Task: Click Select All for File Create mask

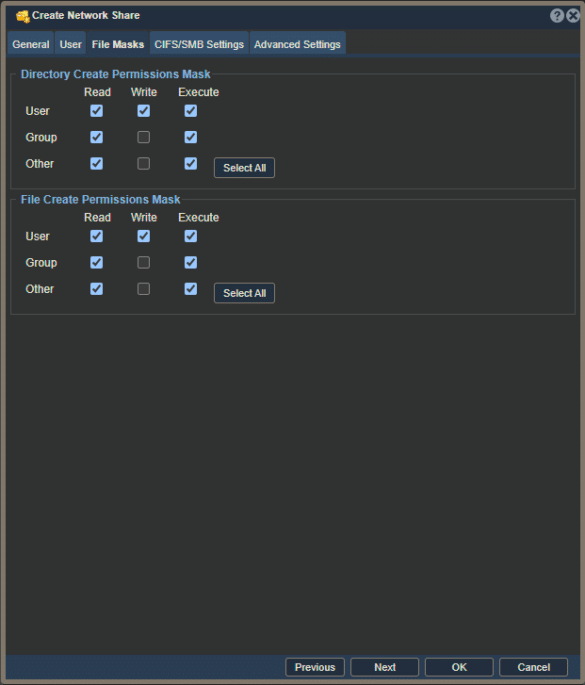Action: point(244,293)
